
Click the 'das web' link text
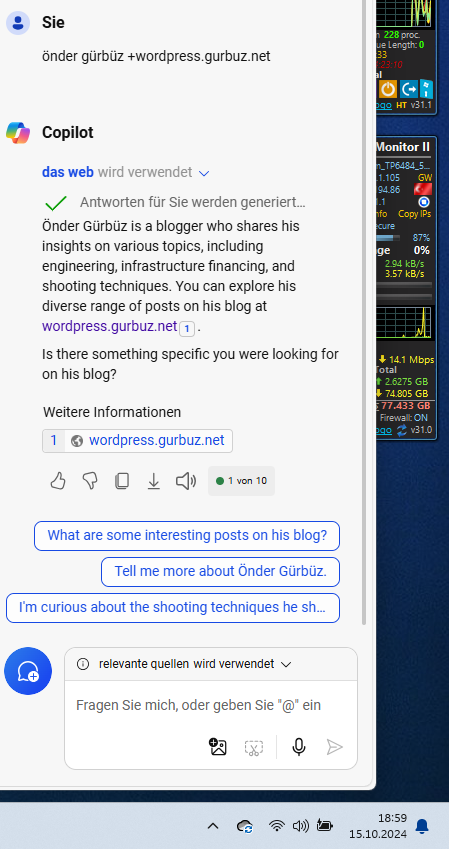tap(68, 172)
